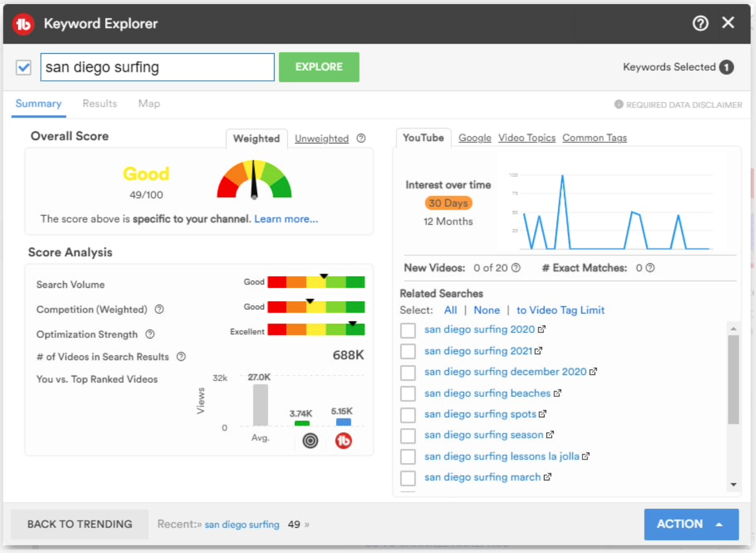Open the Learn more link under Overall Score
This screenshot has width=756, height=553.
(x=285, y=219)
